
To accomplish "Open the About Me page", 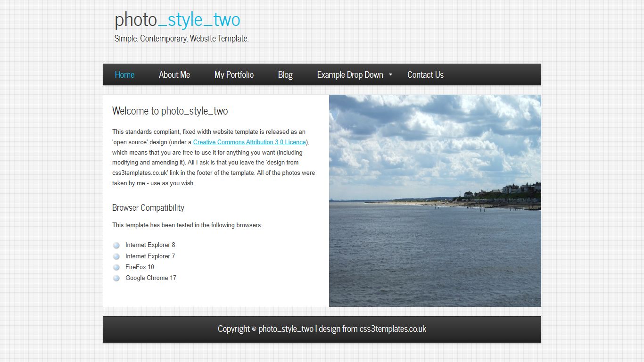I will click(x=174, y=75).
